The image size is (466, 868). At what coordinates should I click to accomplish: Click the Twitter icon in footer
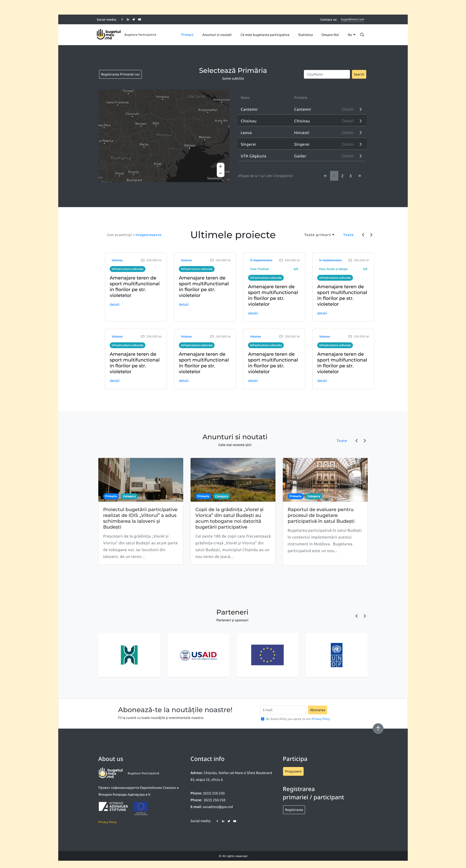pos(229,821)
